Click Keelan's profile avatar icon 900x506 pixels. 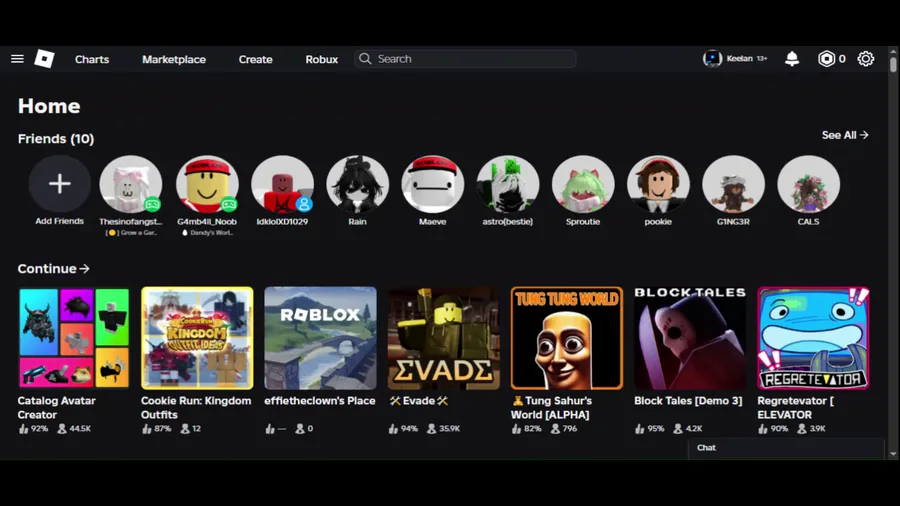tap(712, 59)
